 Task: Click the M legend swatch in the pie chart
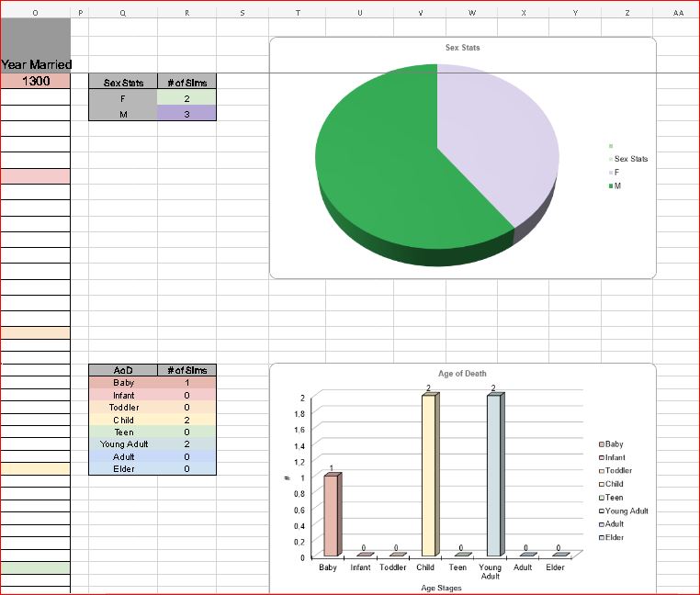(611, 186)
